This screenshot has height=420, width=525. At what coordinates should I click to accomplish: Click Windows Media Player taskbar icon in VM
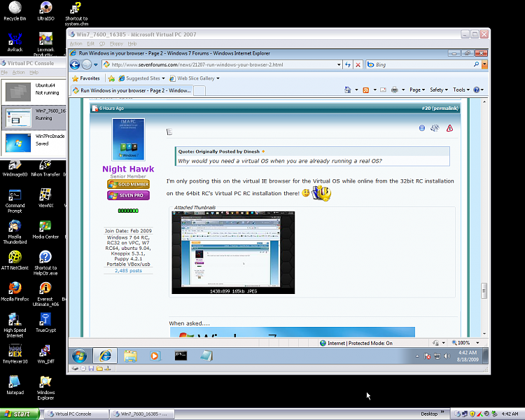coord(155,356)
